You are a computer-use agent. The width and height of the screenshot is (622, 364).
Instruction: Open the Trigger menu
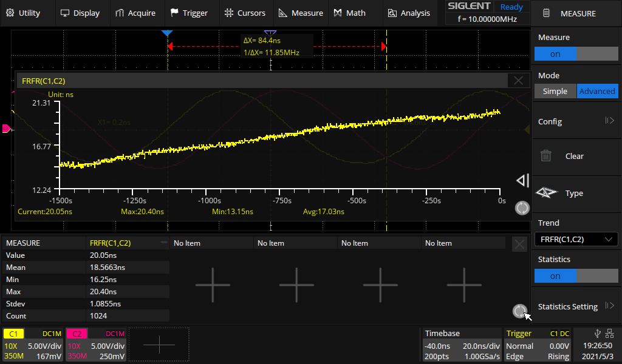(190, 13)
